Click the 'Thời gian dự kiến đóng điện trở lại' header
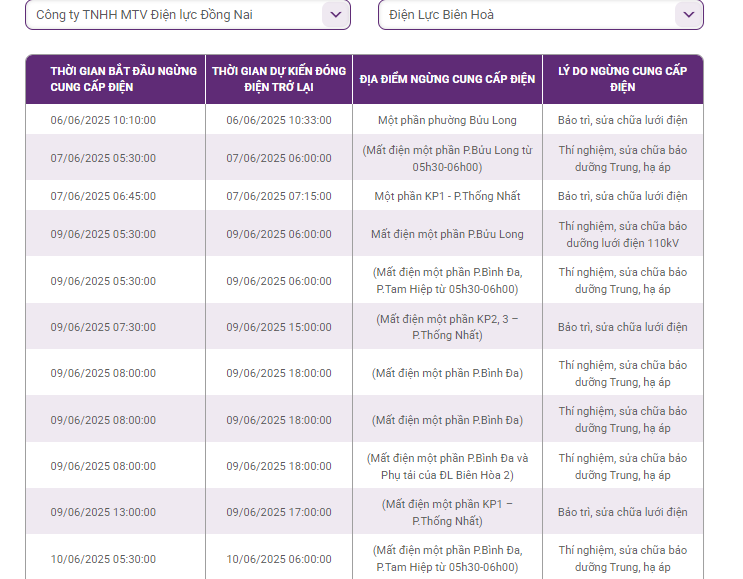 pyautogui.click(x=279, y=79)
